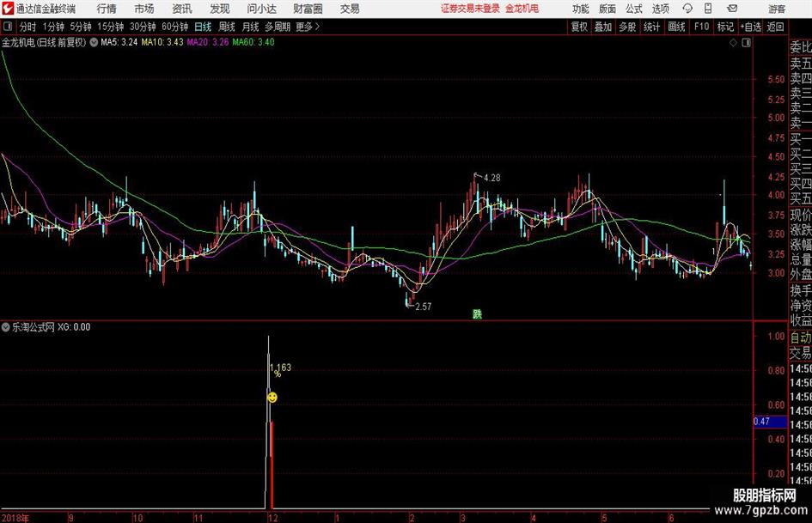Select the 日线 daily period tab
812x523 pixels.
(x=203, y=27)
